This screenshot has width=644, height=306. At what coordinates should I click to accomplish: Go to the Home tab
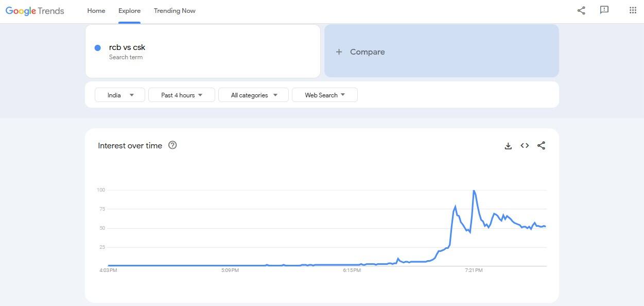pos(96,11)
